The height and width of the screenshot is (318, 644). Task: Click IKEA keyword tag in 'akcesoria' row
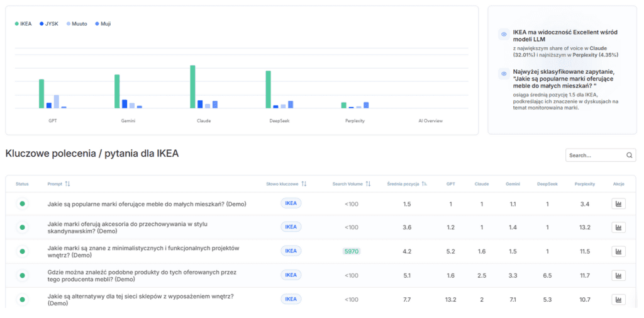click(x=291, y=227)
